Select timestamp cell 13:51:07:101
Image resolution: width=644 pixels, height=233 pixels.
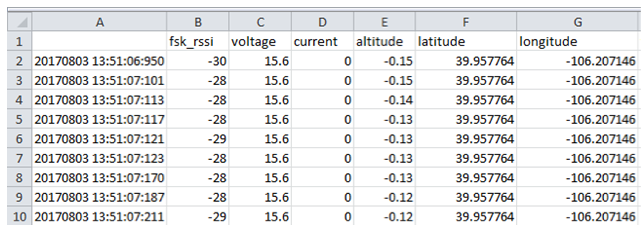tap(99, 80)
